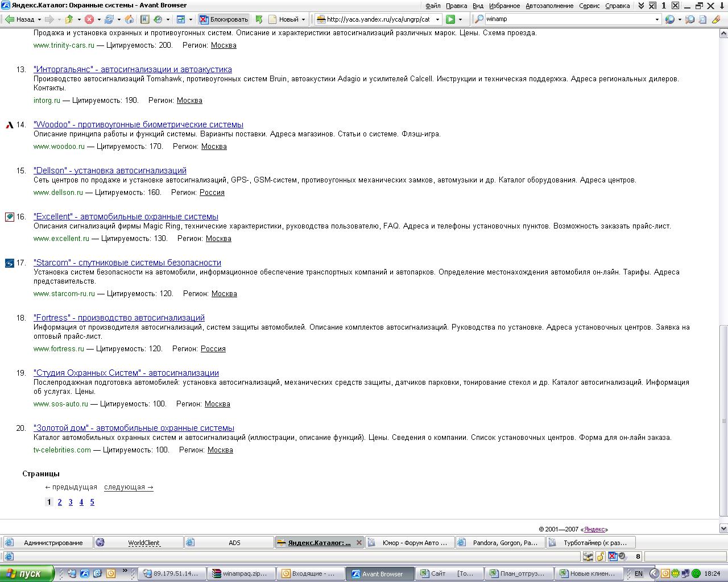Open the Windows пуск Start button
This screenshot has height=582, width=728.
[27, 573]
